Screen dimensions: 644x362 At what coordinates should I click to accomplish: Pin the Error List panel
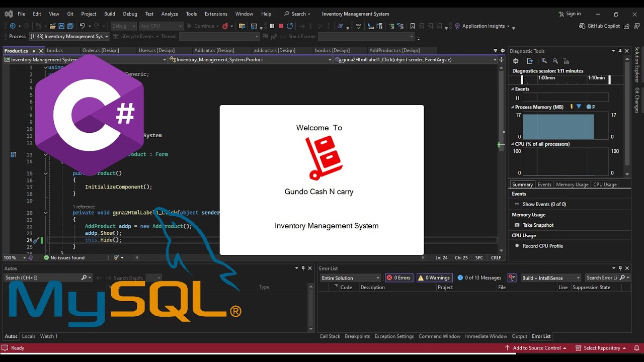(x=620, y=268)
